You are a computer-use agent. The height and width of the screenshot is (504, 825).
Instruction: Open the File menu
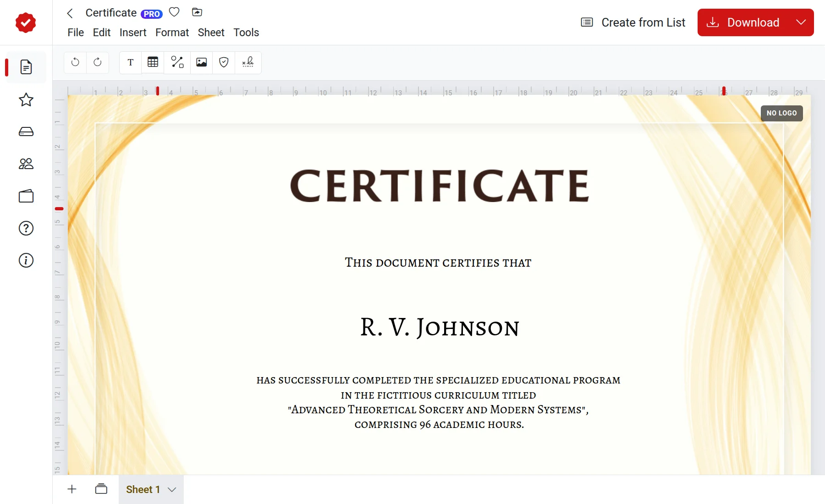coord(76,33)
